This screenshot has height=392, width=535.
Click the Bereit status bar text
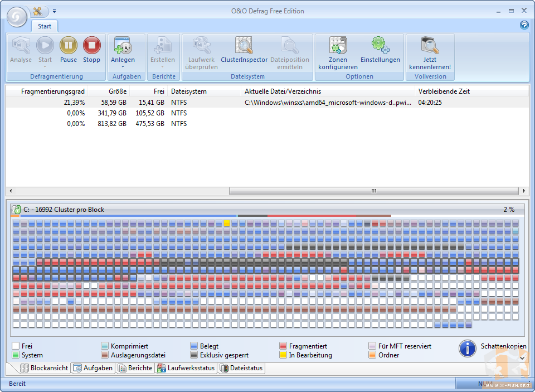click(x=17, y=384)
